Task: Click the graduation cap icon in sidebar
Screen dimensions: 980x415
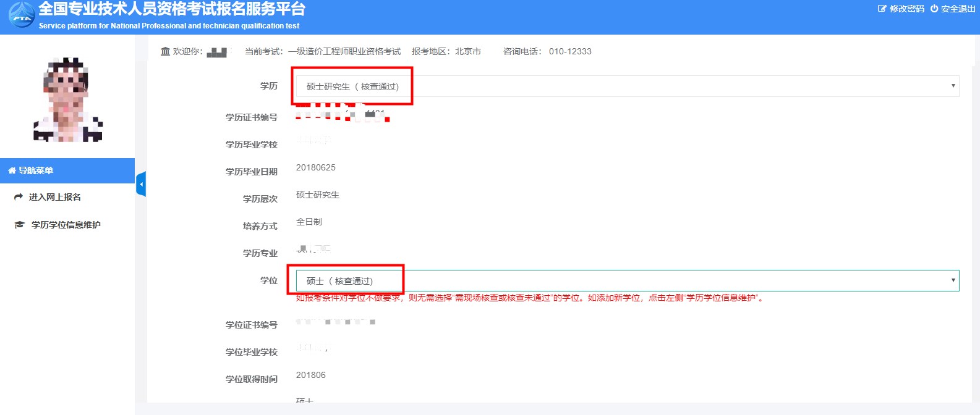Action: [x=19, y=225]
